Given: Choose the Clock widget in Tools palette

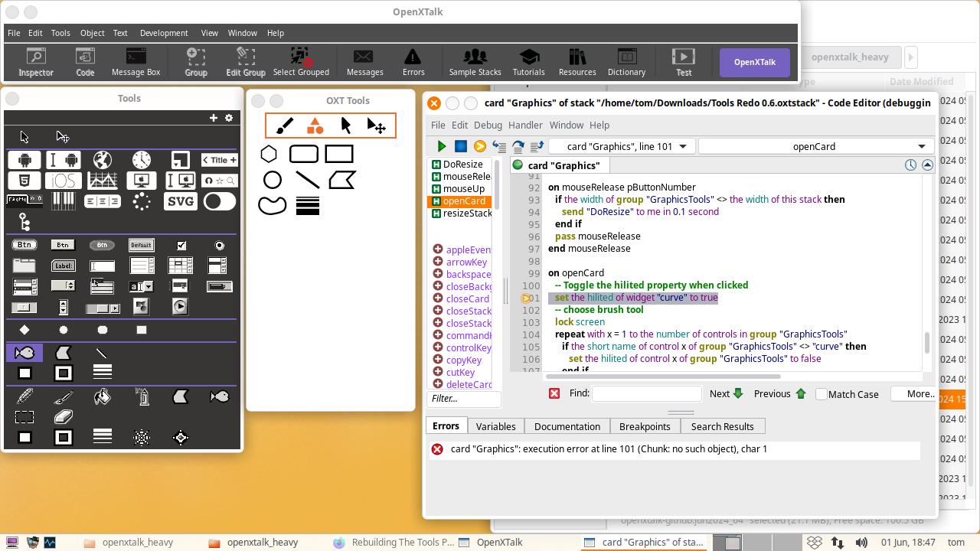Looking at the screenshot, I should click(x=142, y=160).
